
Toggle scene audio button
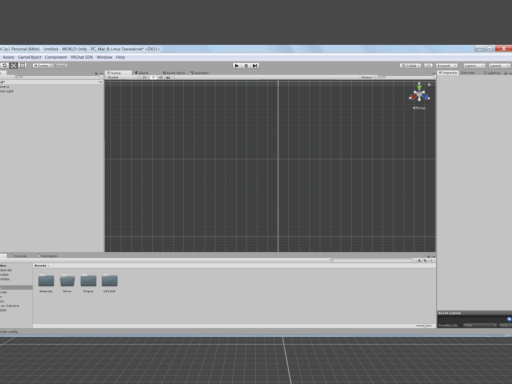[161, 77]
